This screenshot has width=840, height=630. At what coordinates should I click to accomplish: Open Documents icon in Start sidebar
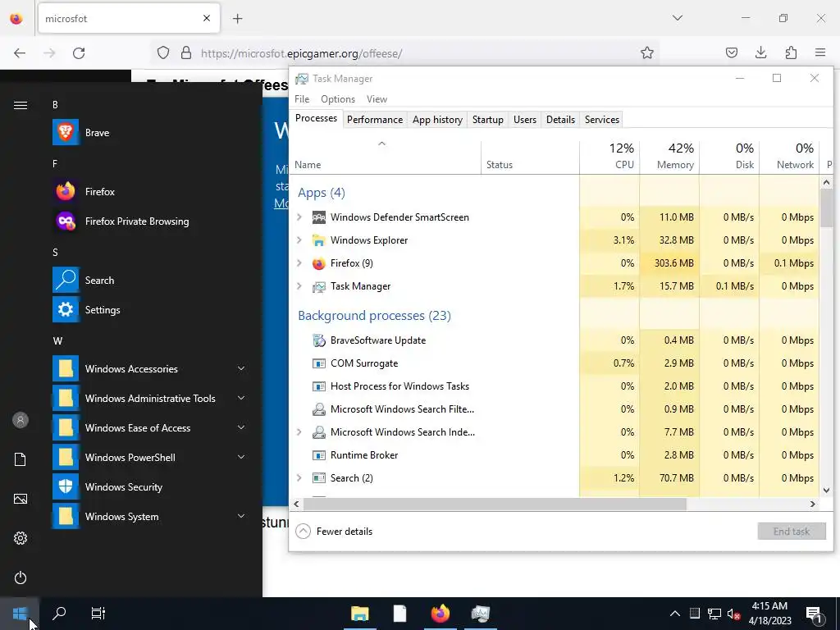click(x=21, y=459)
